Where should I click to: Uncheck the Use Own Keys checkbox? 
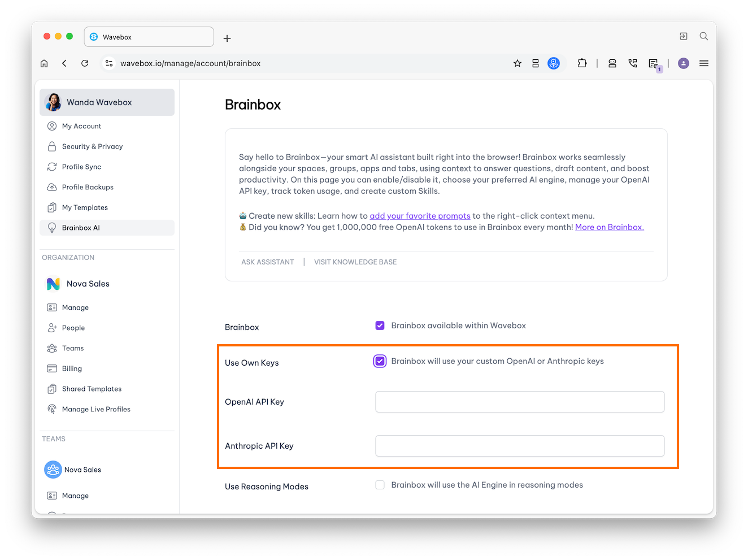(380, 361)
